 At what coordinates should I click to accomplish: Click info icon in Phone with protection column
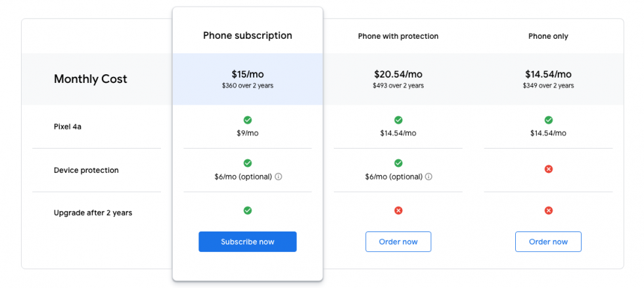(429, 177)
